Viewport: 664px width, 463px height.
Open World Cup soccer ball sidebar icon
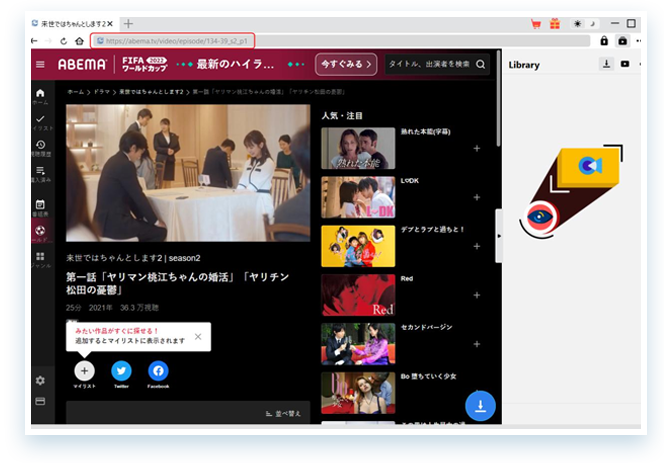click(41, 233)
